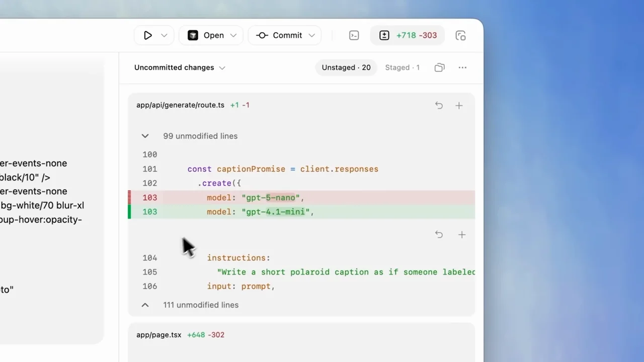
Task: Click line number 100 in the gutter
Action: click(150, 154)
